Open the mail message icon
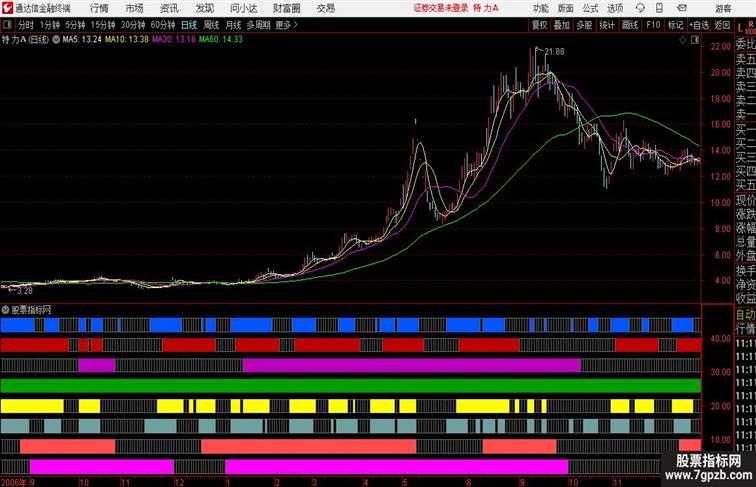This screenshot has width=756, height=487. (x=682, y=8)
